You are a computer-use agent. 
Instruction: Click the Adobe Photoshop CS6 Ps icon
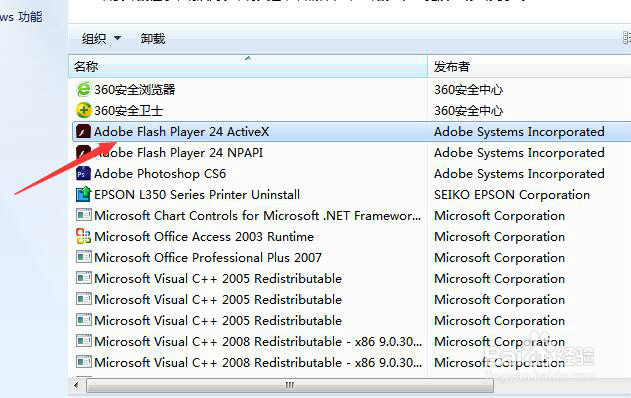coord(83,173)
